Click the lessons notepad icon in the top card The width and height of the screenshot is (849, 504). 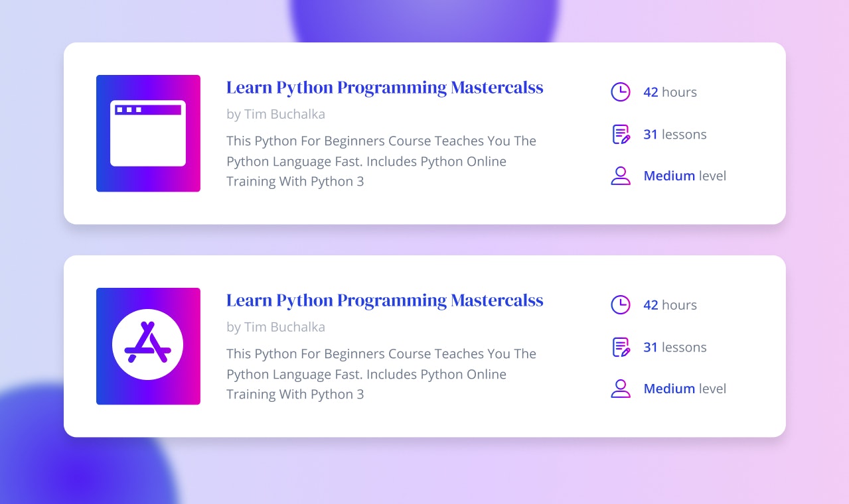621,134
